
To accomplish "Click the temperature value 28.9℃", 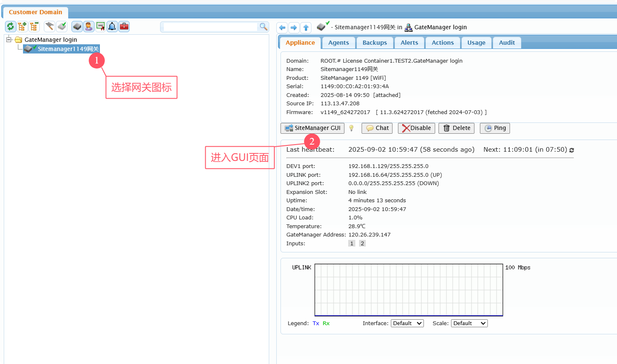I will (x=357, y=227).
